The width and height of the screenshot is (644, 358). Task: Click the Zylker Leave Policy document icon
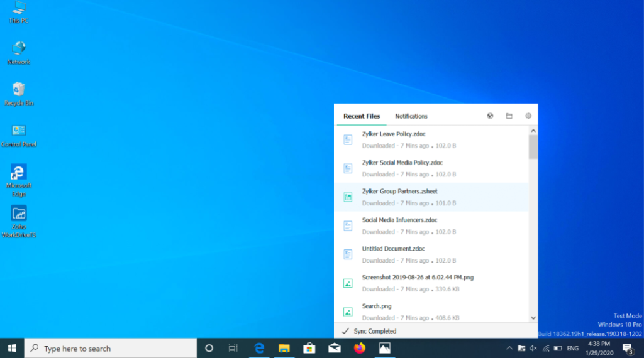pyautogui.click(x=348, y=139)
